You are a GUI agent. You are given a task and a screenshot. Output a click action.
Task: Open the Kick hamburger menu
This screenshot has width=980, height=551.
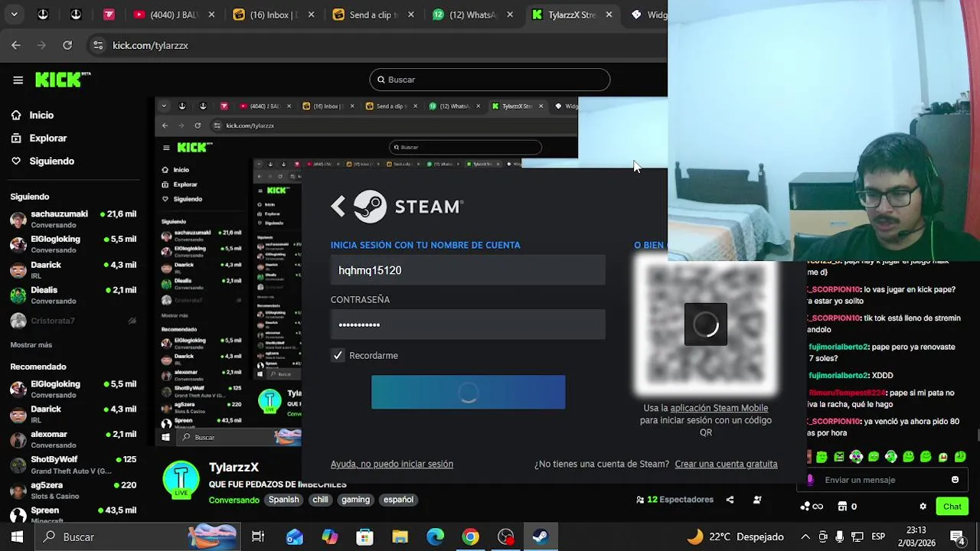[18, 80]
